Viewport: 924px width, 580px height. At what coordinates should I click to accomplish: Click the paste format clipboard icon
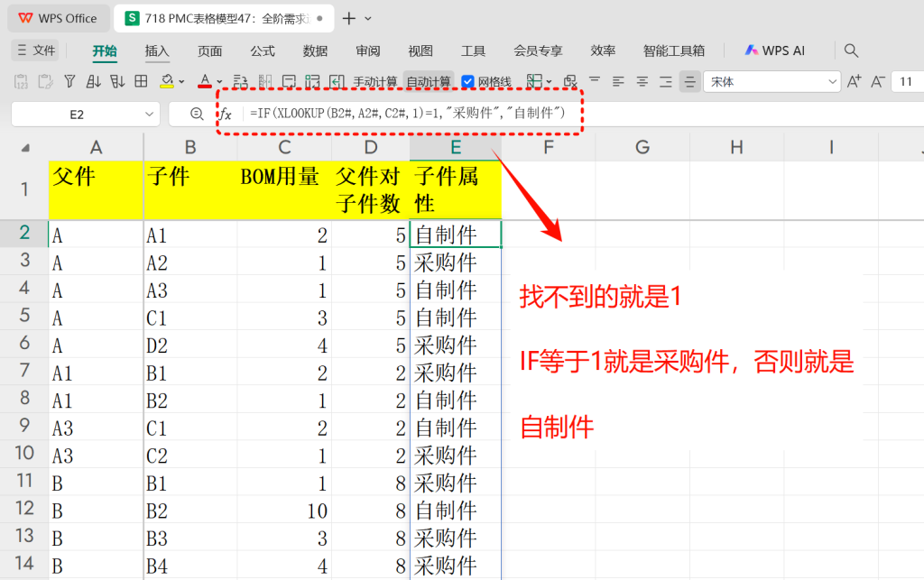pos(45,81)
